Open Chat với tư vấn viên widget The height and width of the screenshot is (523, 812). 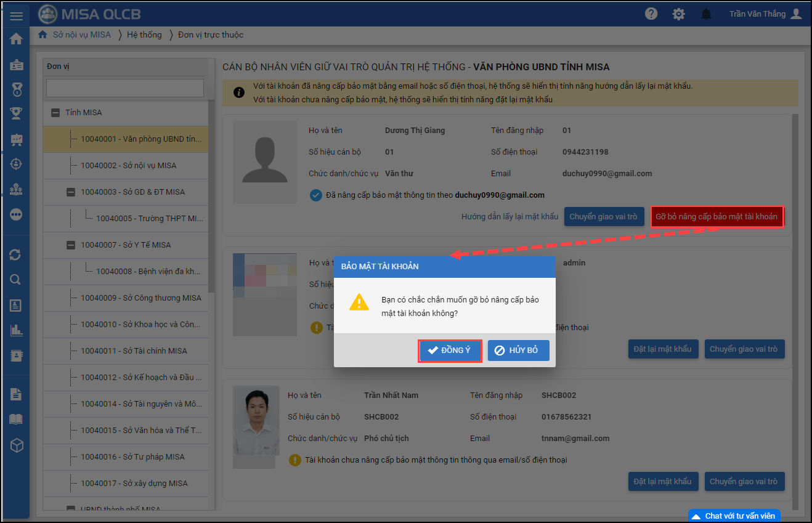pyautogui.click(x=734, y=516)
